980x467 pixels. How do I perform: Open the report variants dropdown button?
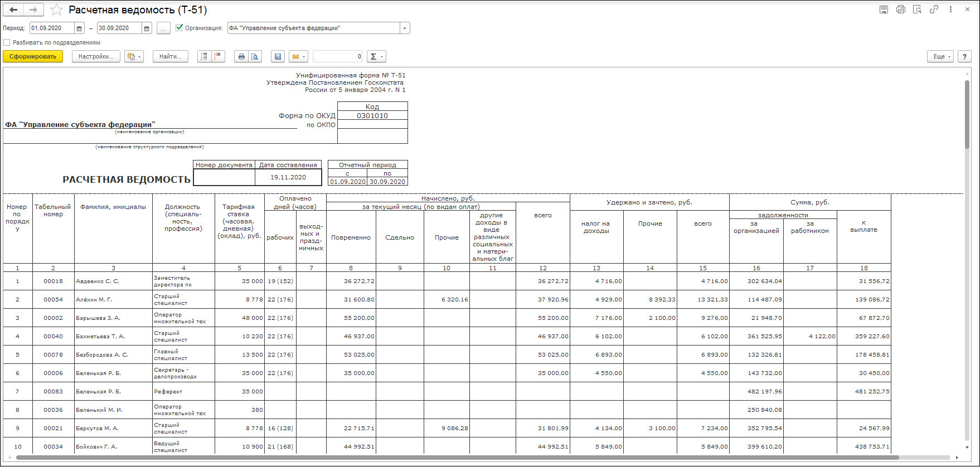[134, 56]
